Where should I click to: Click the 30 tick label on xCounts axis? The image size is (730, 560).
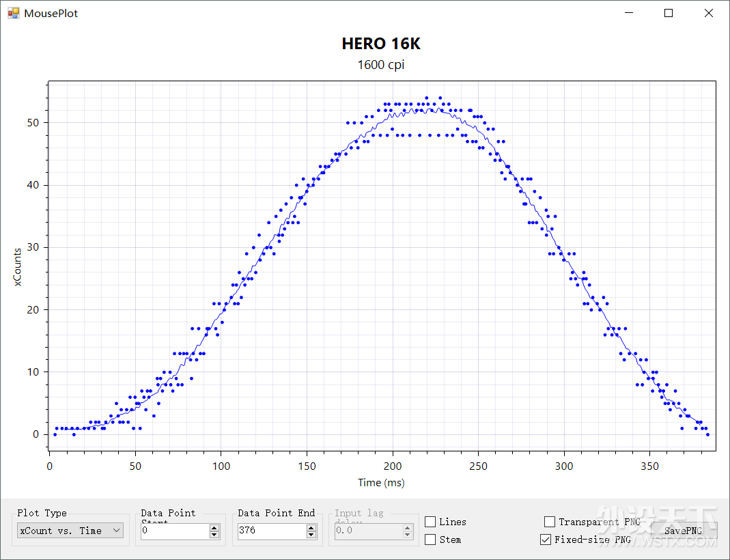point(33,248)
